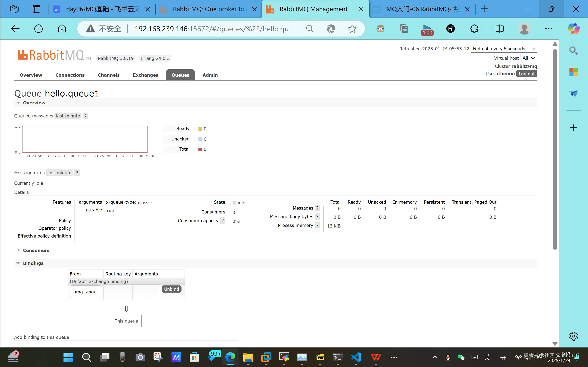This screenshot has height=367, width=588.
Task: Open split screen icon in toolbar
Action: coord(499,29)
